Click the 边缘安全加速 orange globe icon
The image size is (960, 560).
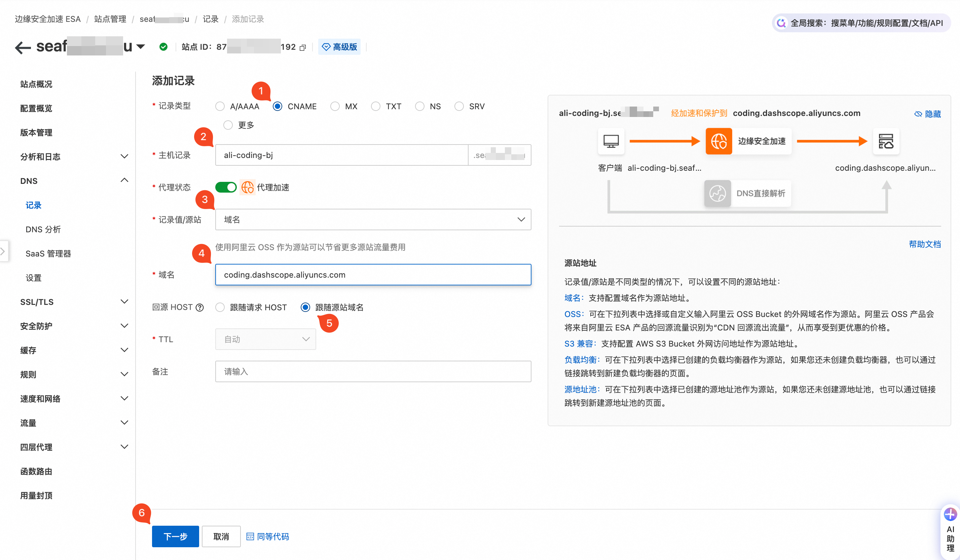[x=718, y=141]
